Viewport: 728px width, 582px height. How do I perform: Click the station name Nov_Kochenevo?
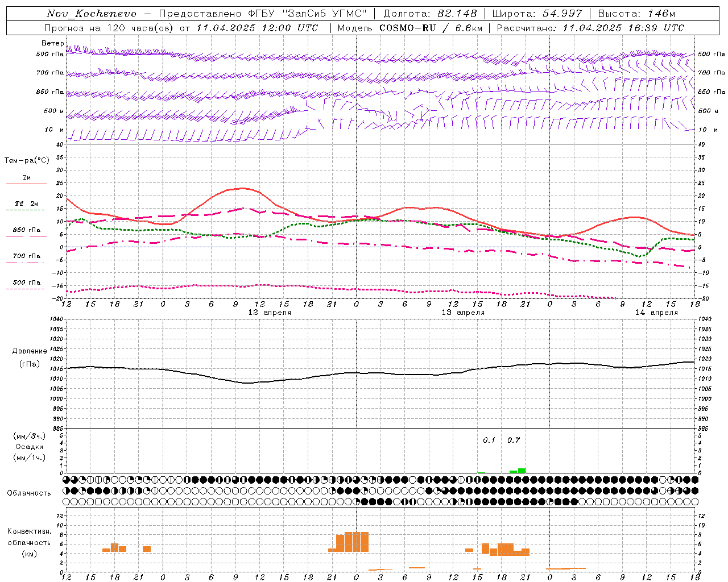tap(92, 14)
